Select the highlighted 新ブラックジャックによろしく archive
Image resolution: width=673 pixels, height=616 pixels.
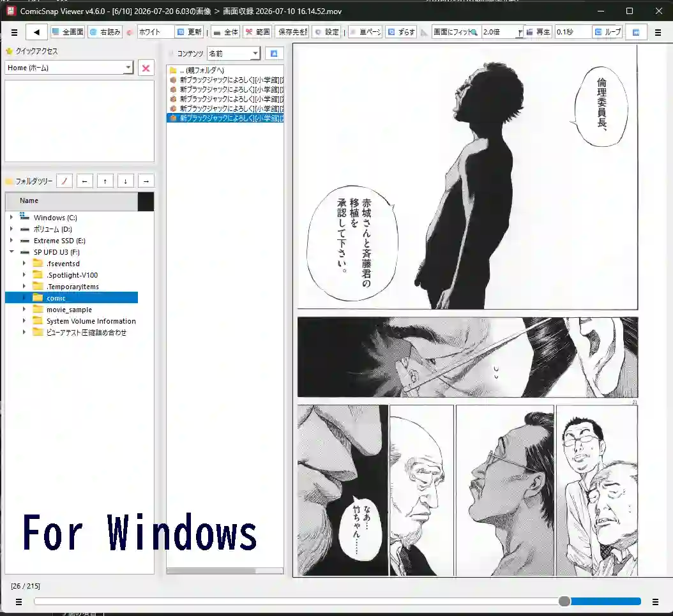tap(225, 118)
